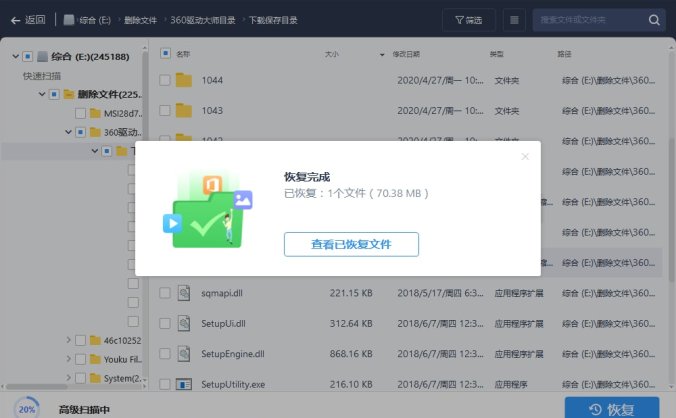Click the SetupUtility.exe application icon
The height and width of the screenshot is (418, 676).
pyautogui.click(x=184, y=384)
